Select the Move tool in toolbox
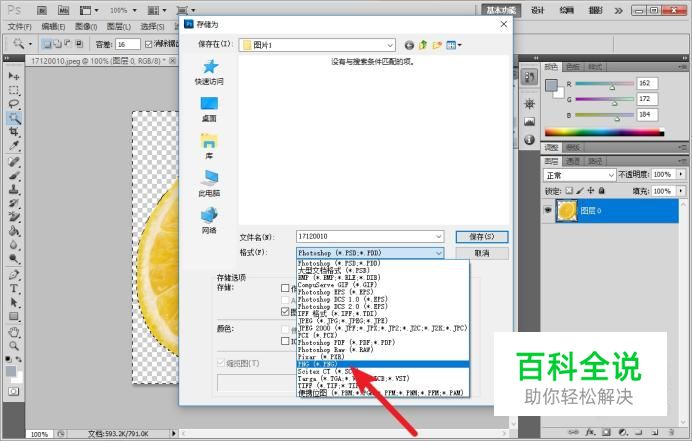The width and height of the screenshot is (692, 441). (x=14, y=76)
